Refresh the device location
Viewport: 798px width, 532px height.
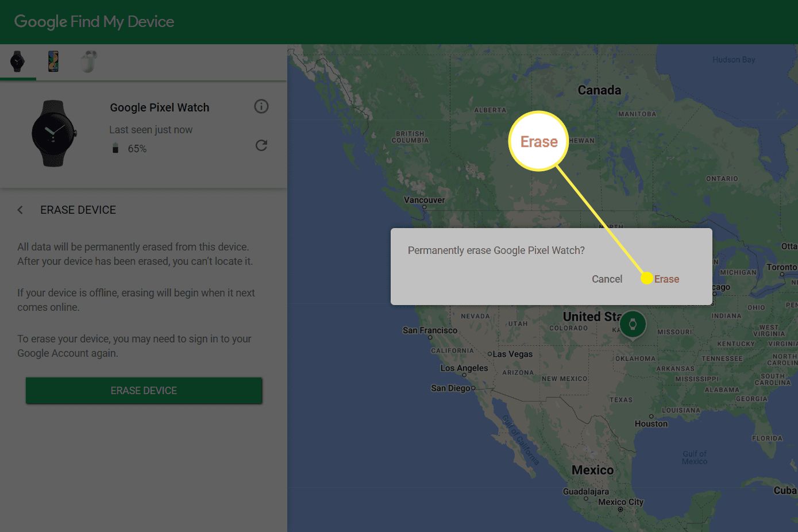point(261,145)
